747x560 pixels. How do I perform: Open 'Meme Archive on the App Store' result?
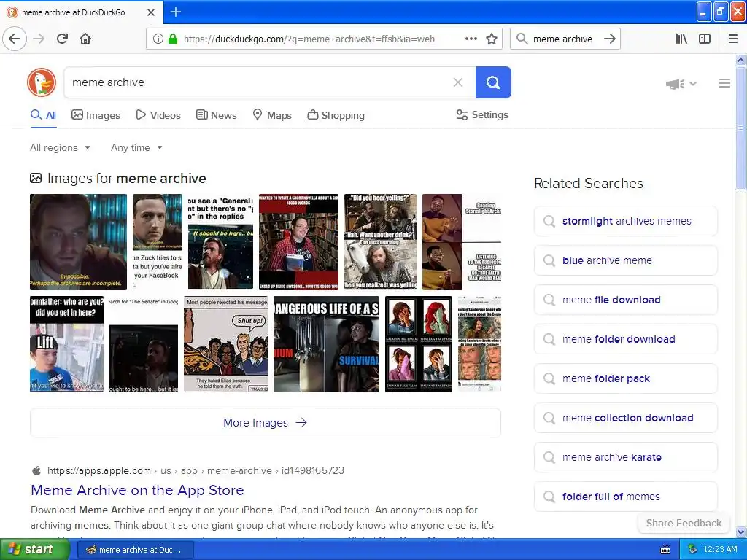(x=137, y=490)
